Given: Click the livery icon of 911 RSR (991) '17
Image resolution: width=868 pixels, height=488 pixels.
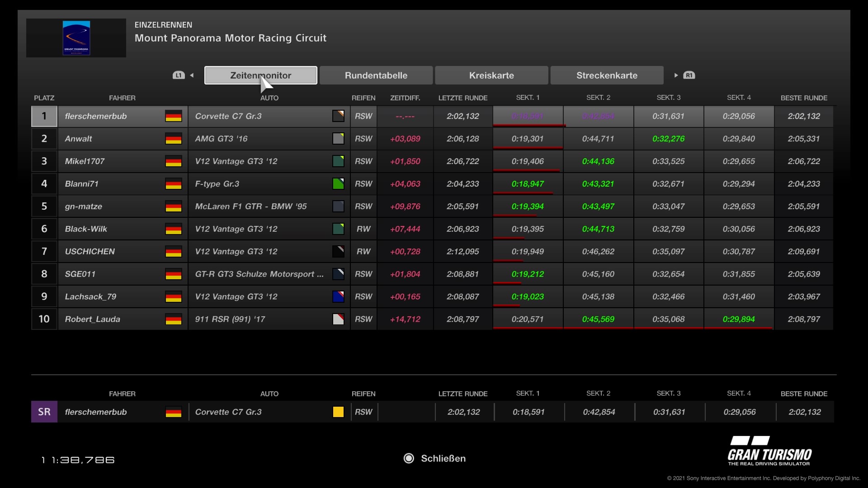Looking at the screenshot, I should 338,319.
